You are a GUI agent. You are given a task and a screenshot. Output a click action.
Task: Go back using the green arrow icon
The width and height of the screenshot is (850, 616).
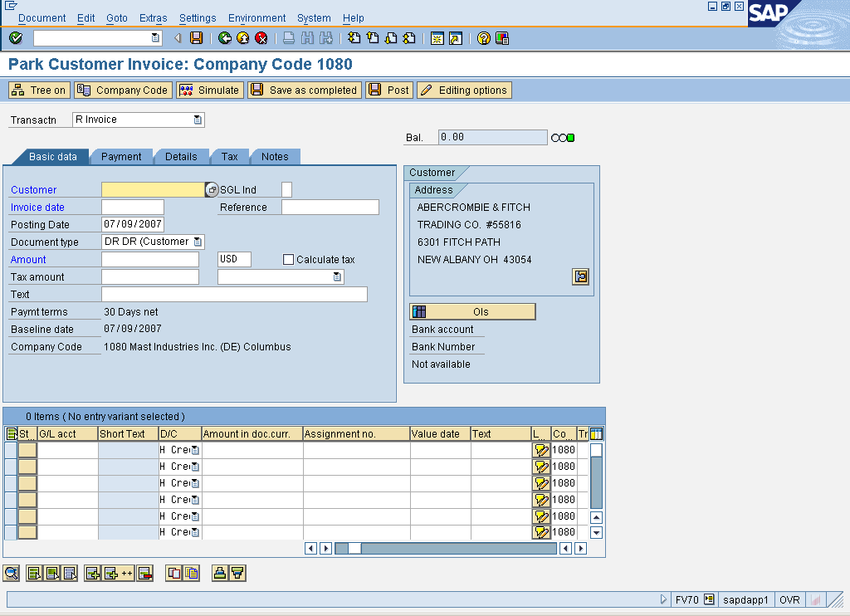[224, 38]
